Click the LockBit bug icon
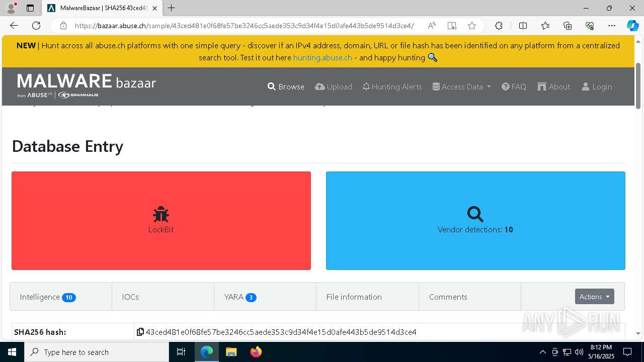This screenshot has width=644, height=362. (161, 215)
